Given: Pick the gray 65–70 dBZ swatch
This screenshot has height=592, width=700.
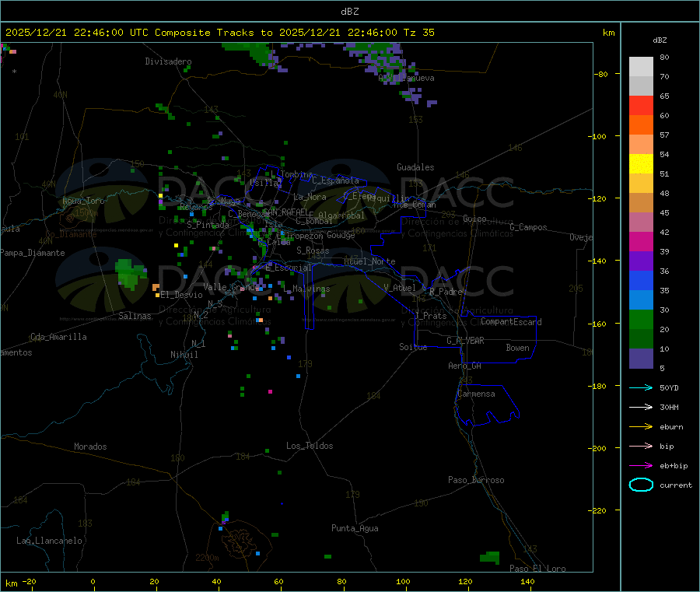Looking at the screenshot, I should pyautogui.click(x=641, y=86).
